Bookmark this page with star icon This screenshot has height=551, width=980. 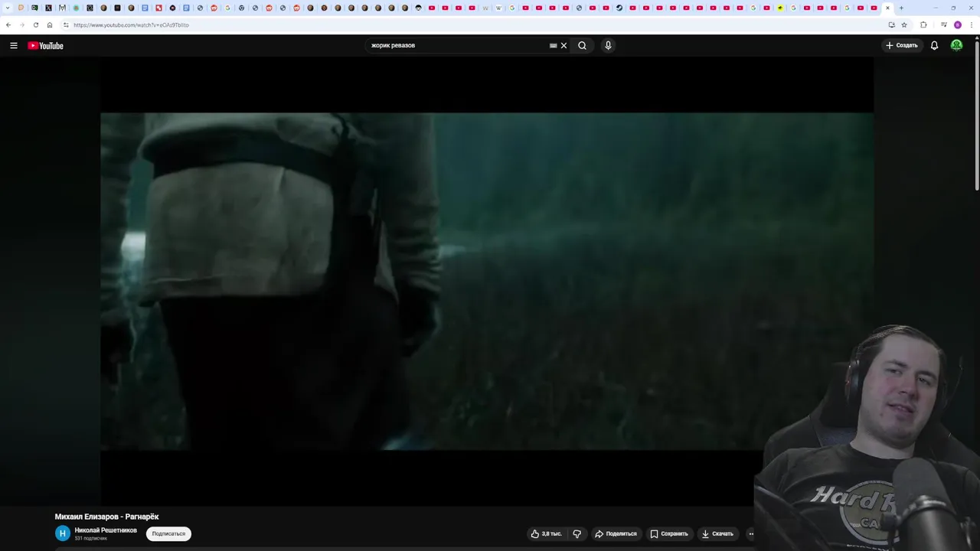tap(904, 24)
